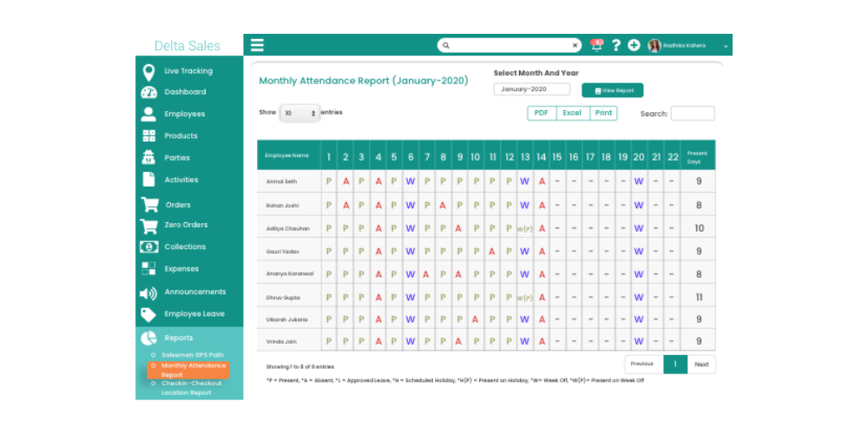
Task: Click the Employees person icon
Action: [148, 114]
